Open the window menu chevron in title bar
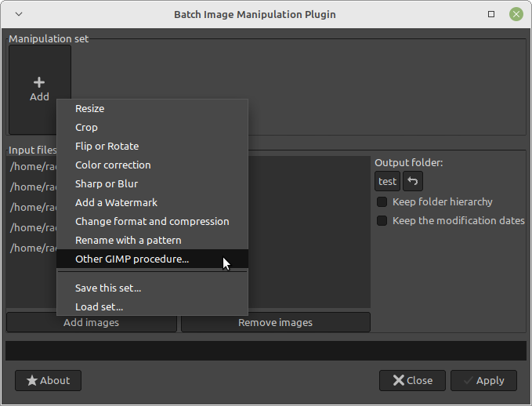 19,14
